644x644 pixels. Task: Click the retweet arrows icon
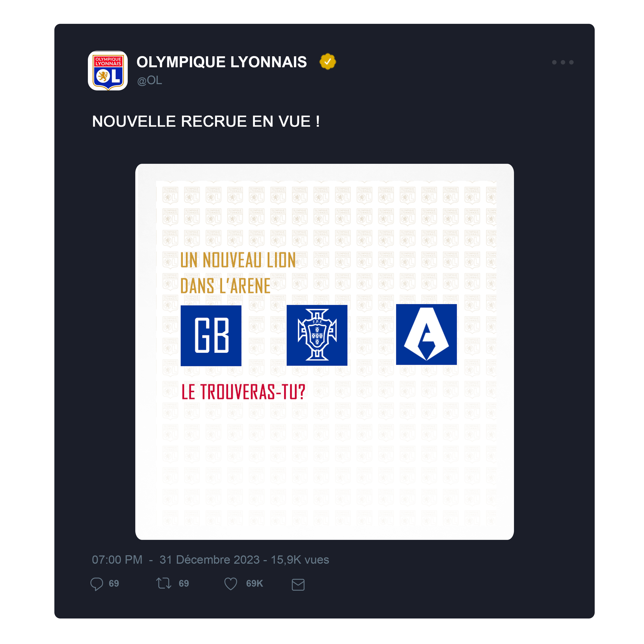pyautogui.click(x=164, y=583)
